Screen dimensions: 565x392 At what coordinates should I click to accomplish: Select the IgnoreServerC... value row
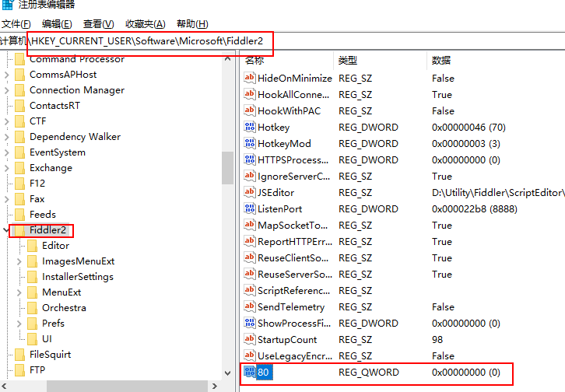[x=402, y=176]
